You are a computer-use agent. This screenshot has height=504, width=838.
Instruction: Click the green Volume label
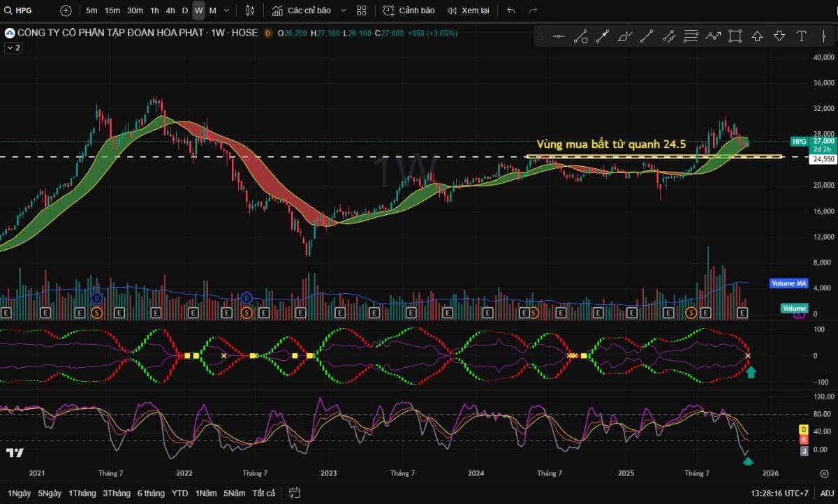coord(794,308)
